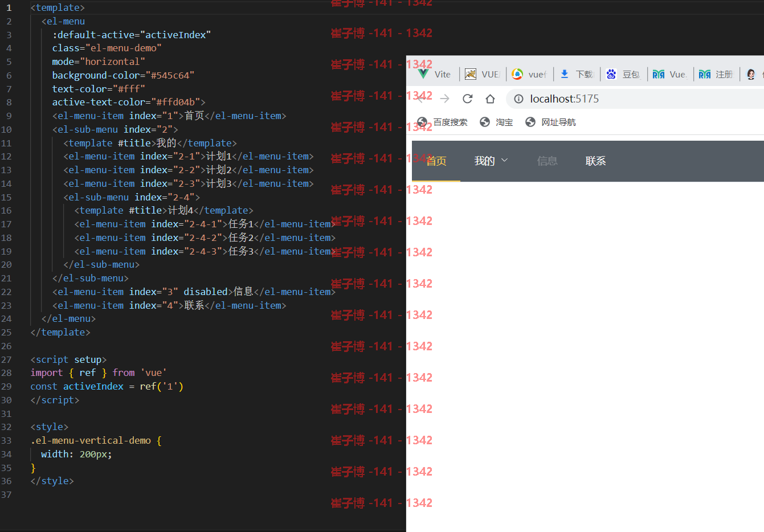Screen dimensions: 764x532
Task: Click the <script setup> code line
Action: tap(68, 359)
